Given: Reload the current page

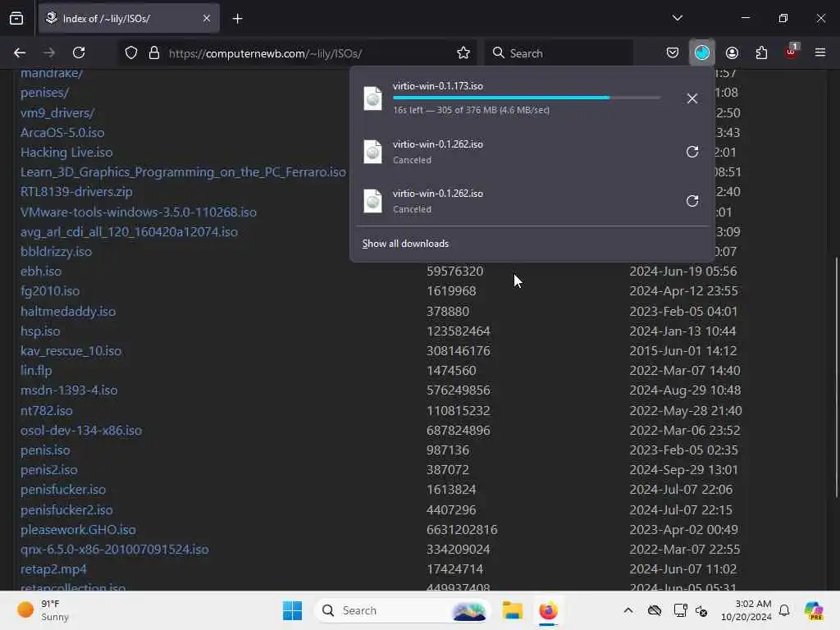Looking at the screenshot, I should point(79,52).
